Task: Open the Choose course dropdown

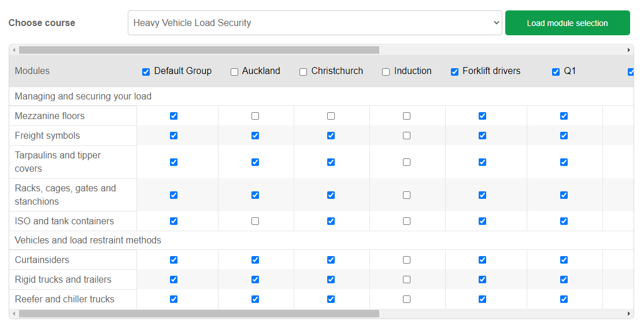Action: pos(314,23)
